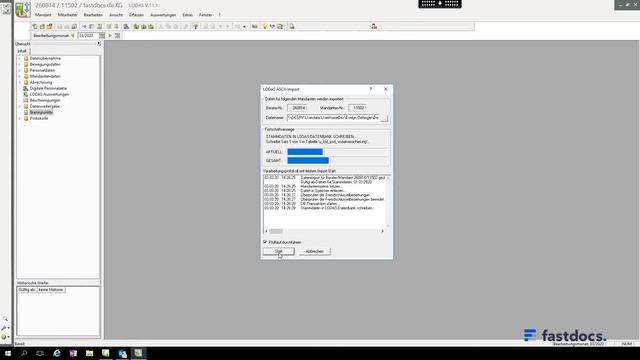The width and height of the screenshot is (640, 360).
Task: Click the Bescheinigungen icon in tree
Action: coord(26,100)
